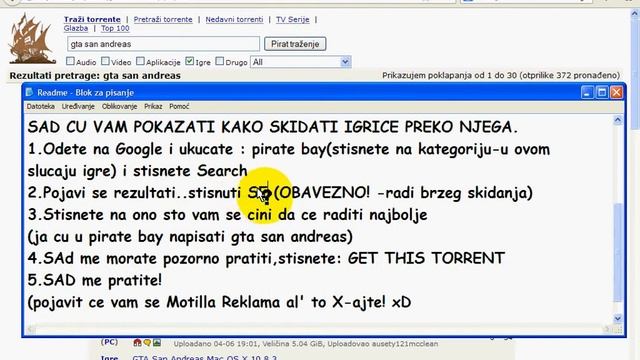Image resolution: width=640 pixels, height=360 pixels.
Task: Open the Oblikovanje menu in Notepad
Action: point(119,106)
